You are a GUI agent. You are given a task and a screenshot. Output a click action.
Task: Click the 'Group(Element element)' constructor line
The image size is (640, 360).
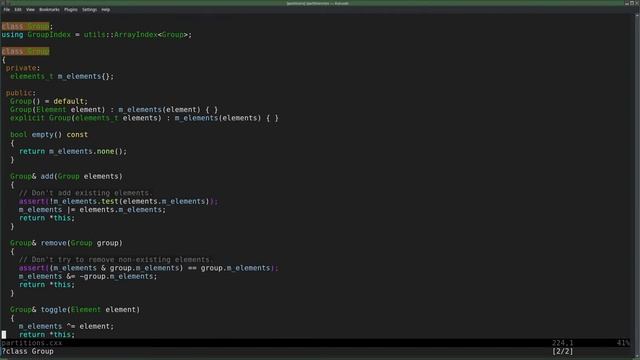tap(114, 110)
